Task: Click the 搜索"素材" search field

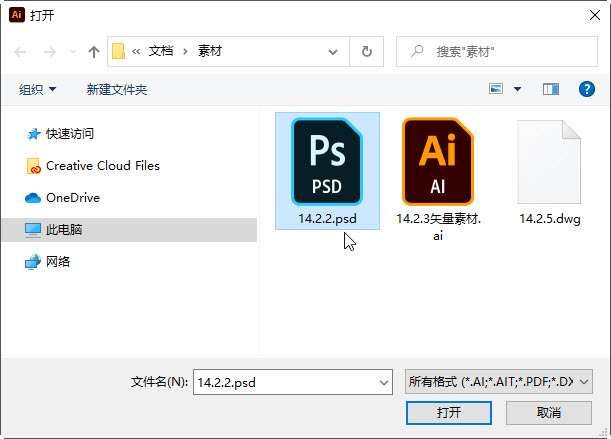Action: click(497, 51)
